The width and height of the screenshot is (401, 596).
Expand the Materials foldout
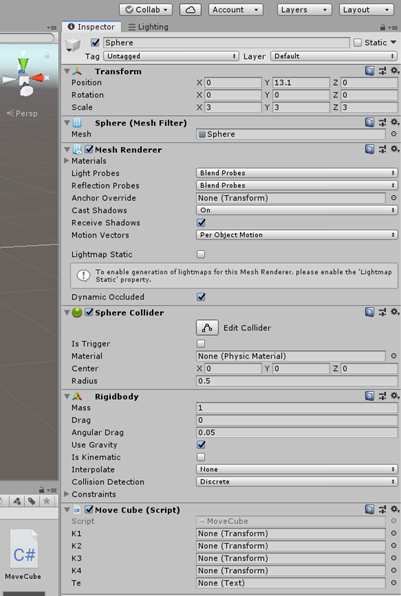(67, 161)
